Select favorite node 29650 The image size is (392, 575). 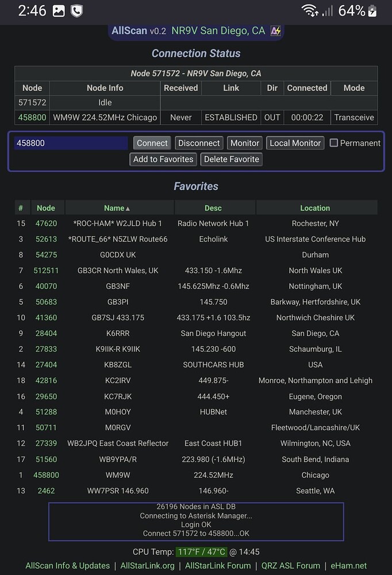click(46, 396)
